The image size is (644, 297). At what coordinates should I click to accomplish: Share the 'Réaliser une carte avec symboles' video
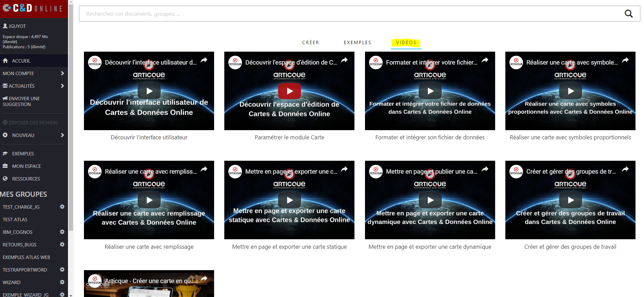(625, 60)
